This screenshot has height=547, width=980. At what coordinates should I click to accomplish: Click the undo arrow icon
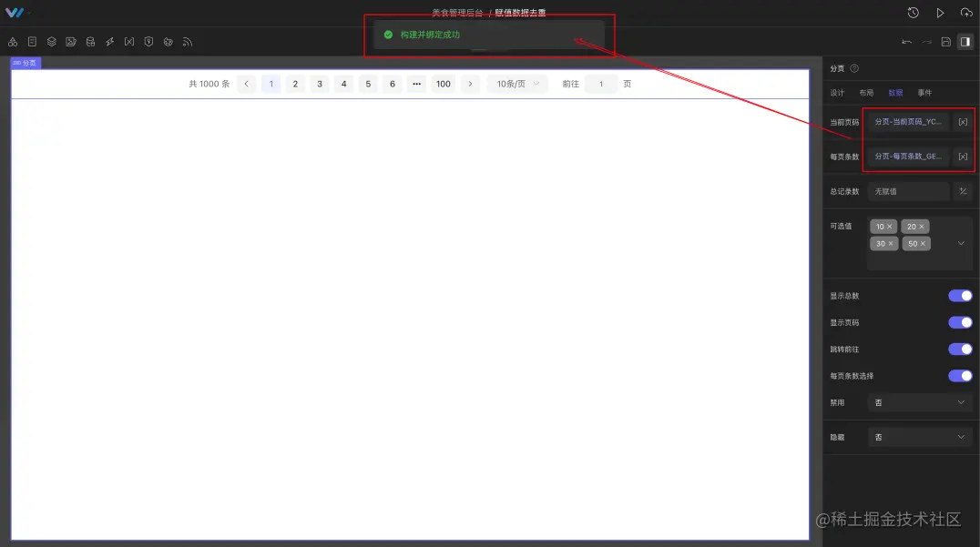[x=907, y=42]
